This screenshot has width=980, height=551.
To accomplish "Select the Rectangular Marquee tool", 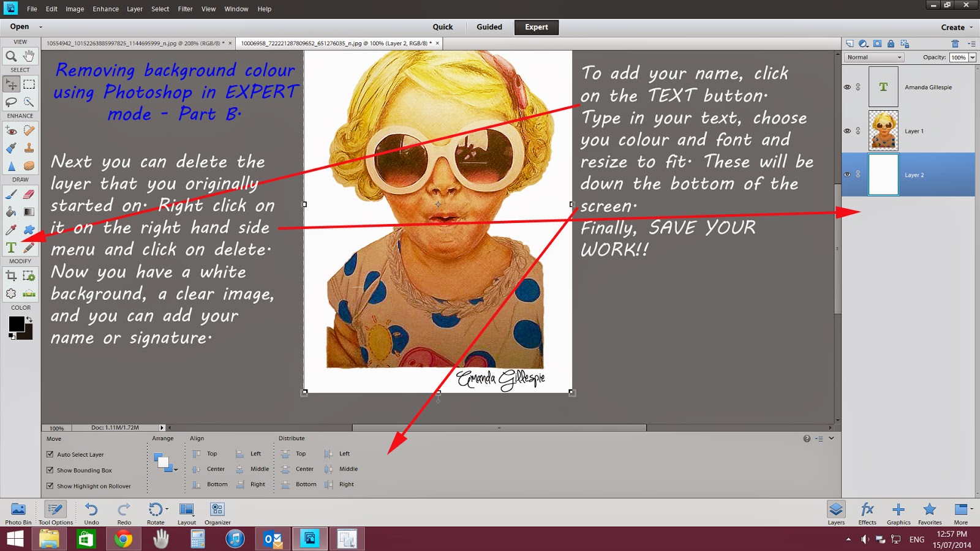I will pyautogui.click(x=28, y=84).
